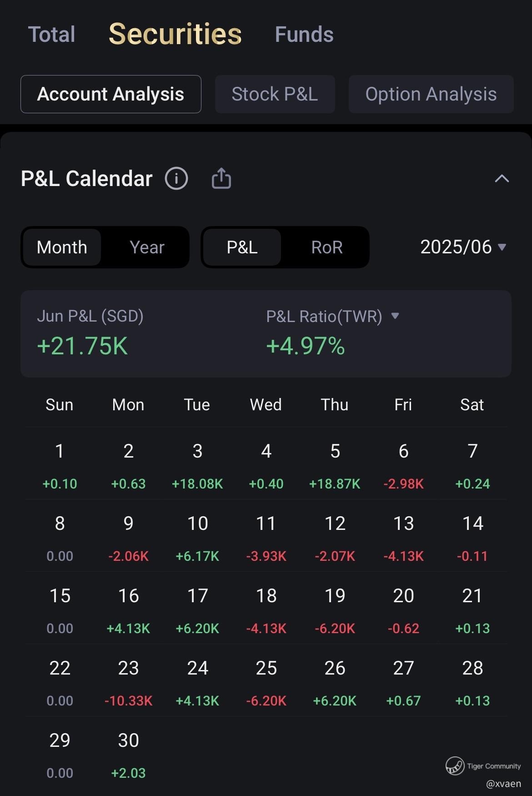
Task: Select June 3 with +18.08K
Action: pyautogui.click(x=197, y=466)
